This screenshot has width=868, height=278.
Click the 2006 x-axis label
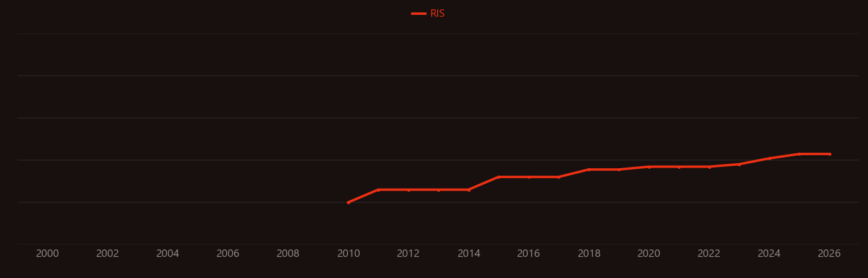[x=228, y=254]
